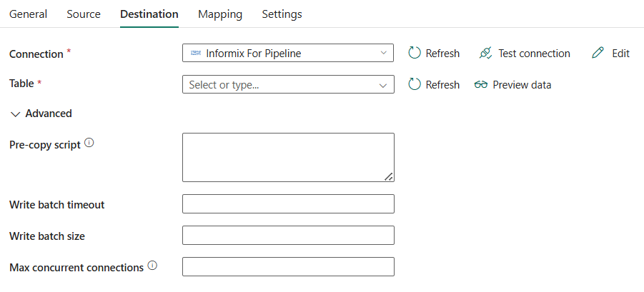Click the info icon beside Max concurrent connections
Image resolution: width=644 pixels, height=292 pixels.
point(152,266)
